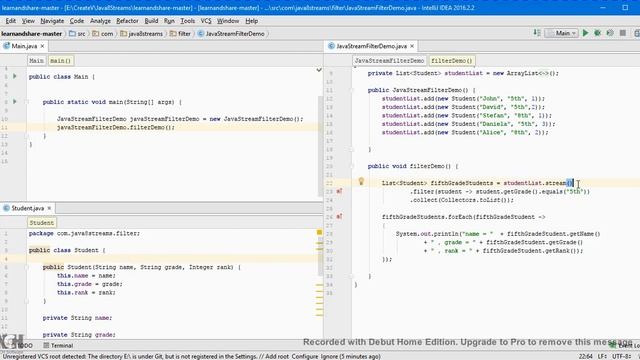
Task: Switch to the Student.java editor tab
Action: coord(27,208)
